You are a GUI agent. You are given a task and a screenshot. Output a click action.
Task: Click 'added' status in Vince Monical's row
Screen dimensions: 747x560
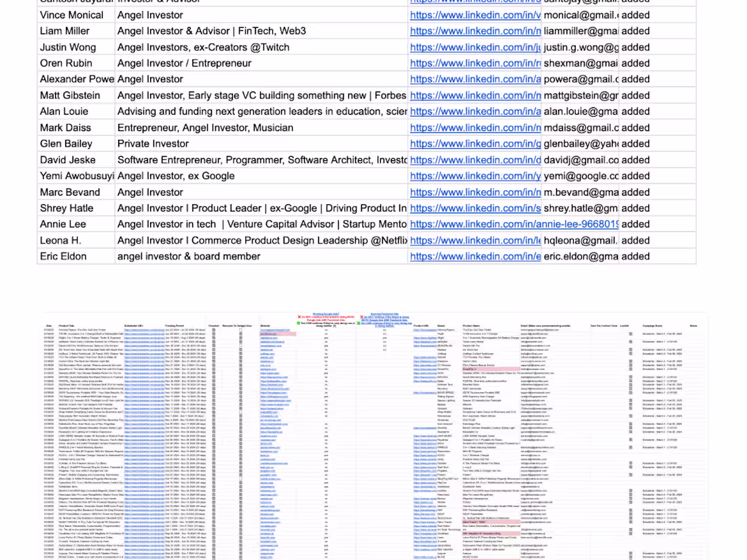(657, 15)
